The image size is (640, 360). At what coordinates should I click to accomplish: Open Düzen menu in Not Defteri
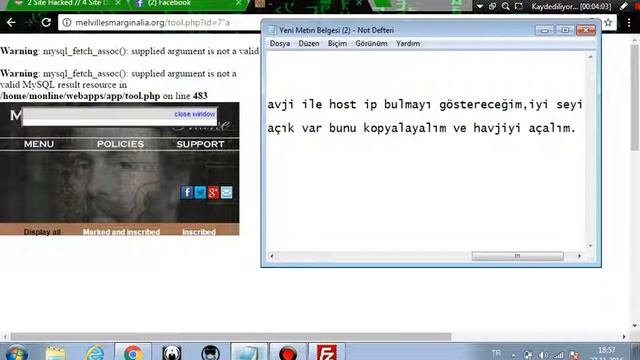tap(309, 43)
